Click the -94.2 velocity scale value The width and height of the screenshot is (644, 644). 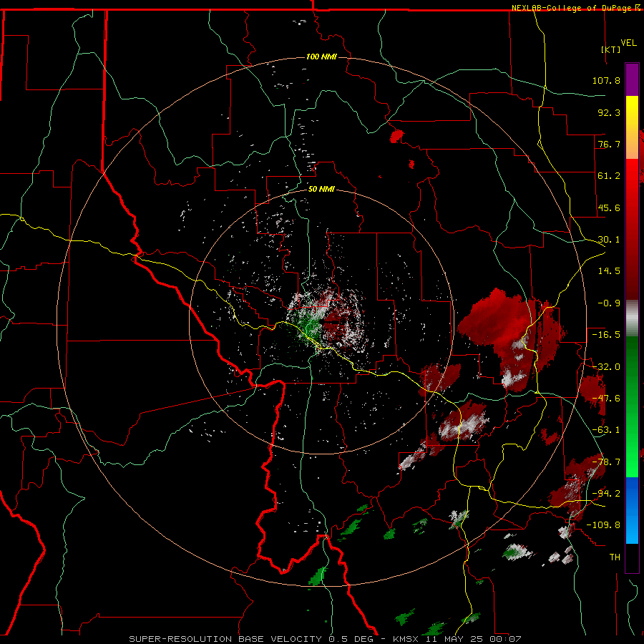tap(606, 493)
